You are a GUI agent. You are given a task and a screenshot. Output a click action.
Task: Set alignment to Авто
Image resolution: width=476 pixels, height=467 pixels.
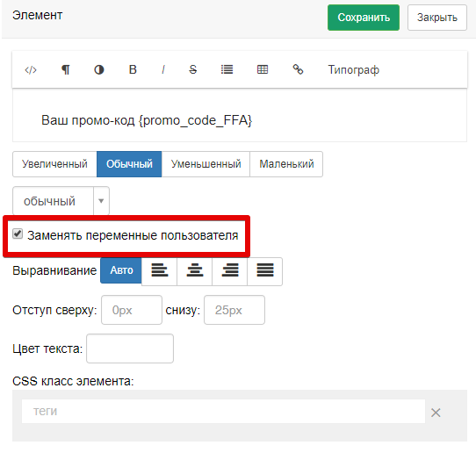[x=121, y=270]
